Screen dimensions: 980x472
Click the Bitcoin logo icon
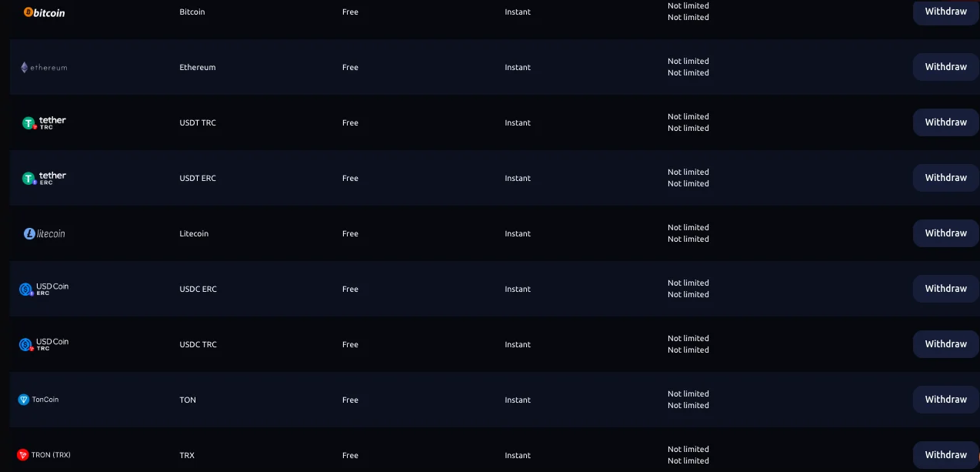(x=44, y=12)
